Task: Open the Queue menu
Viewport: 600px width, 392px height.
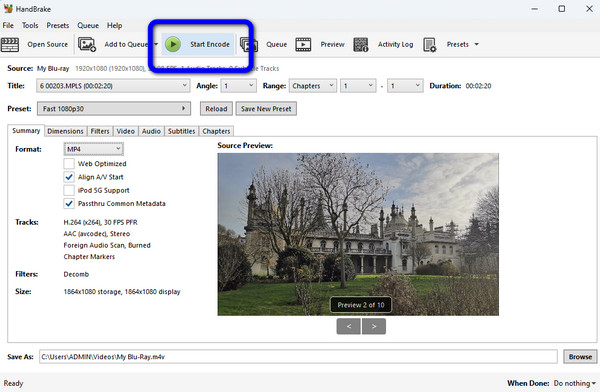Action: coord(88,26)
